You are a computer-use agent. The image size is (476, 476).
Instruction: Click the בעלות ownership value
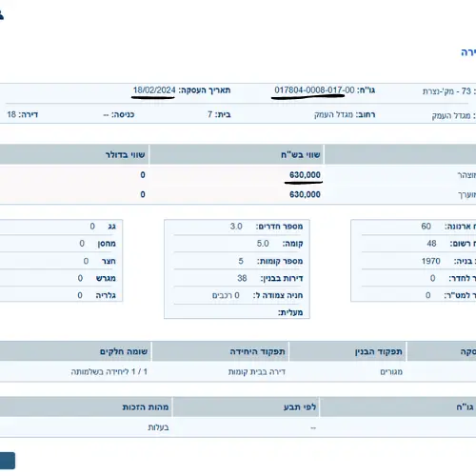pos(158,427)
